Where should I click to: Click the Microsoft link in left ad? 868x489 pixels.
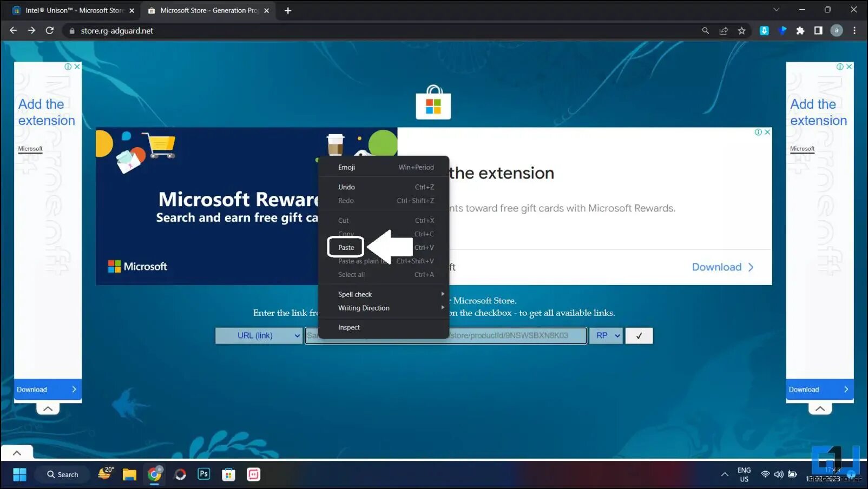tap(30, 149)
